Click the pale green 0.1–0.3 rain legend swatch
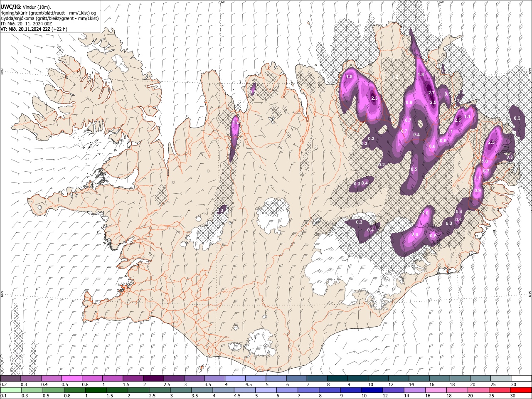Image resolution: width=532 pixels, height=399 pixels. [11, 390]
